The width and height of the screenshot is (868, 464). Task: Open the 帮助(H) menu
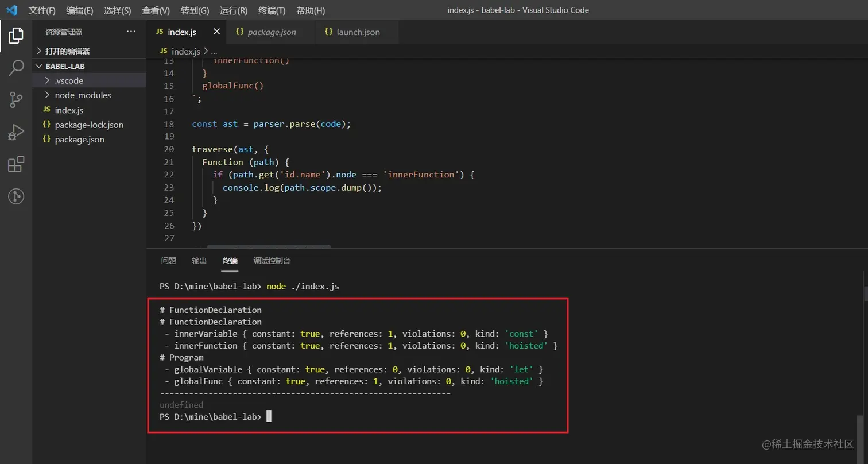point(311,10)
